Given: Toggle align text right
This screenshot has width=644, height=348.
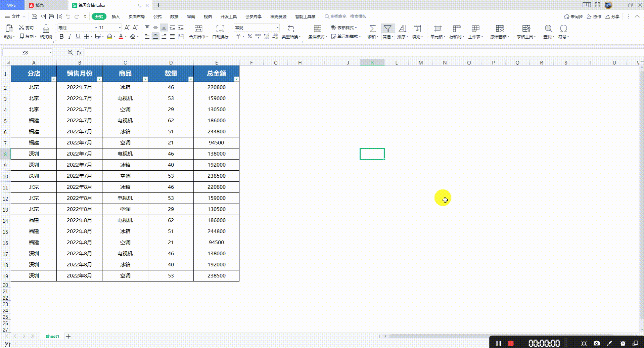Looking at the screenshot, I should point(164,36).
